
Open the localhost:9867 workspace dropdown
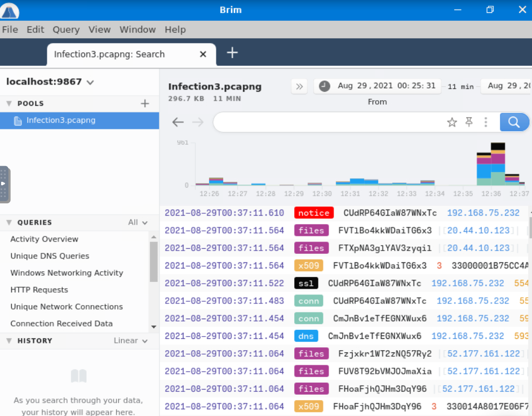[50, 82]
